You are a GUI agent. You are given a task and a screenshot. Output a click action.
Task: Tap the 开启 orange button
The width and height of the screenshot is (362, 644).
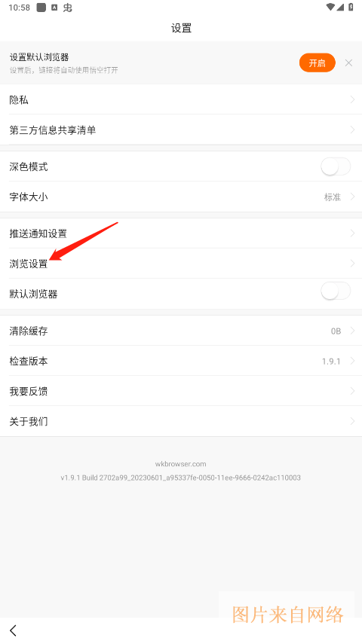coord(318,63)
